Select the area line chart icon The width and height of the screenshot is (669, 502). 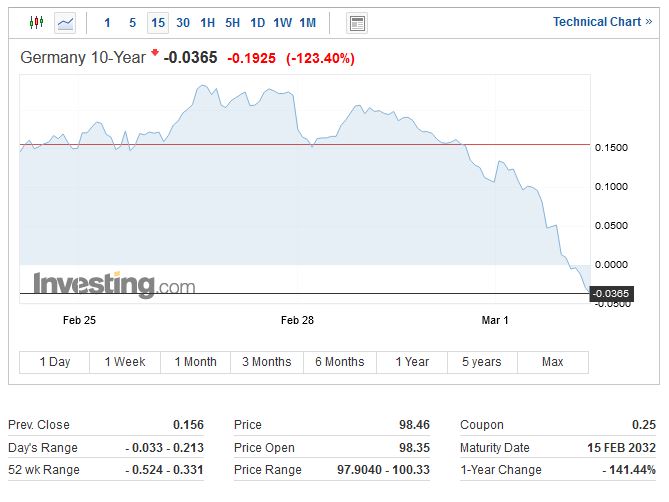click(65, 22)
